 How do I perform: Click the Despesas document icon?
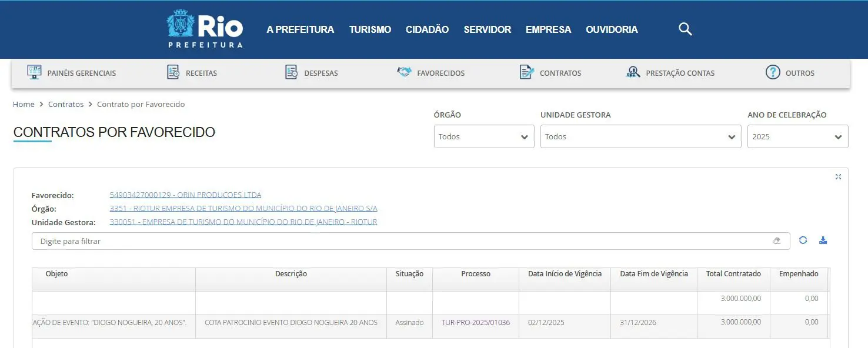[291, 72]
